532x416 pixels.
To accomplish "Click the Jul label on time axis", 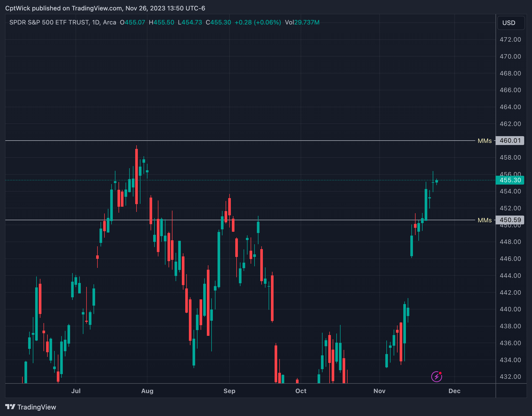I will point(76,391).
